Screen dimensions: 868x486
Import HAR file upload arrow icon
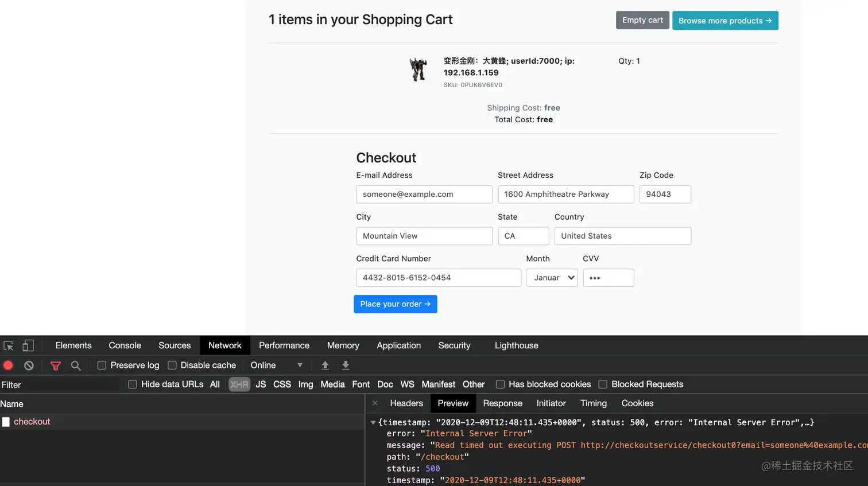[325, 366]
